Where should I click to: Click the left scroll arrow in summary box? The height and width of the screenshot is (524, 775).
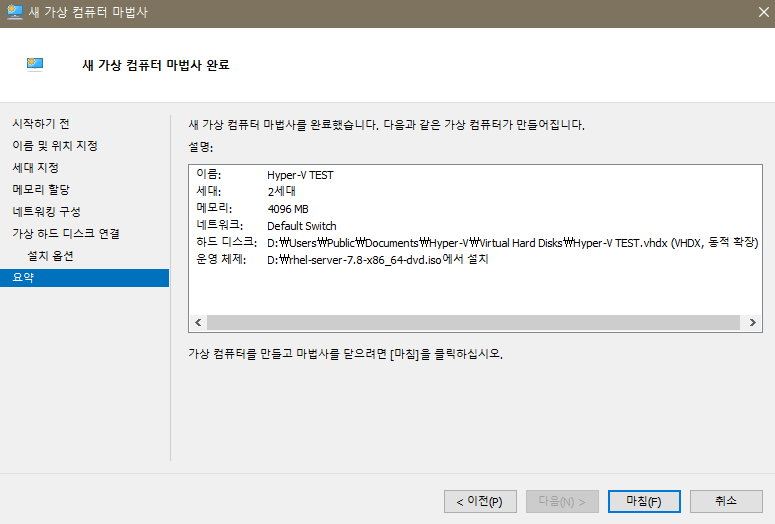tap(198, 322)
